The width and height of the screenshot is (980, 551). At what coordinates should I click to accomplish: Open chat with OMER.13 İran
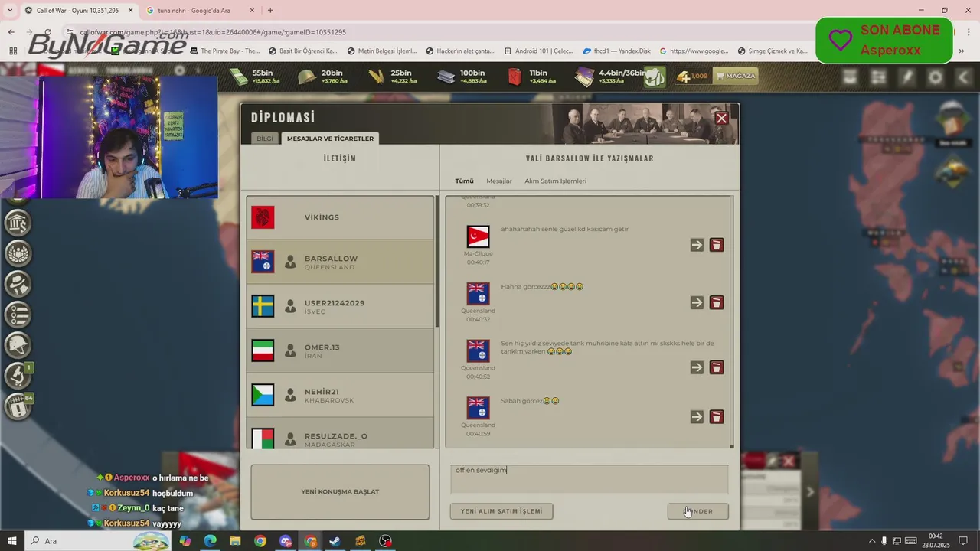click(x=340, y=350)
